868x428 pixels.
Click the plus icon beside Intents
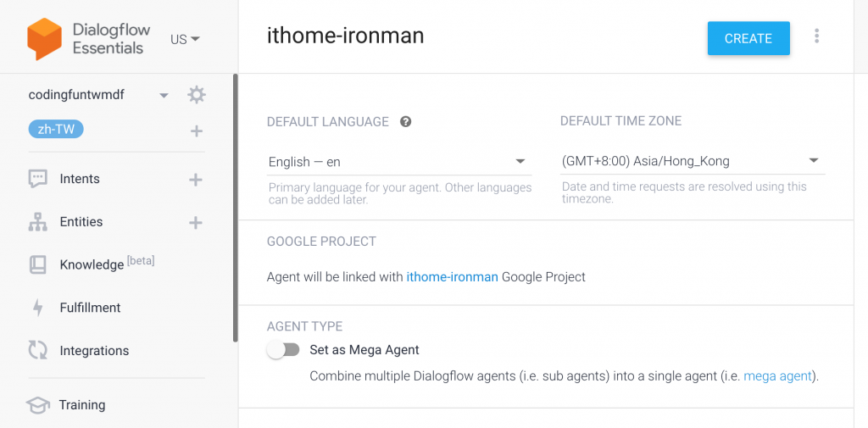[196, 180]
